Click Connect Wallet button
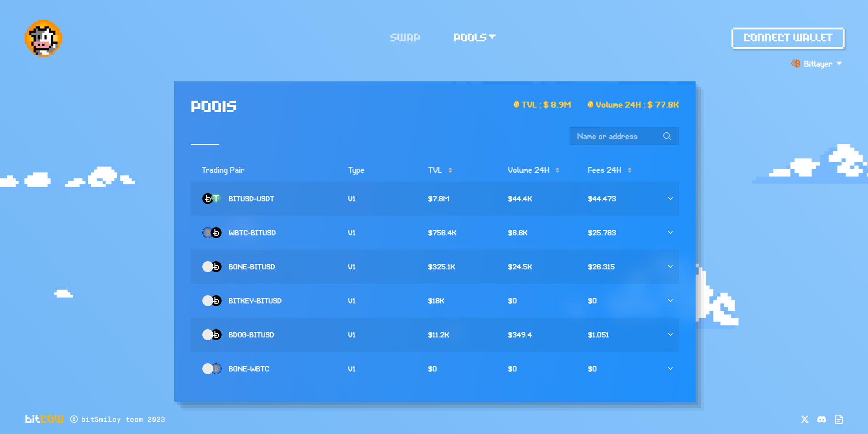 tap(788, 38)
